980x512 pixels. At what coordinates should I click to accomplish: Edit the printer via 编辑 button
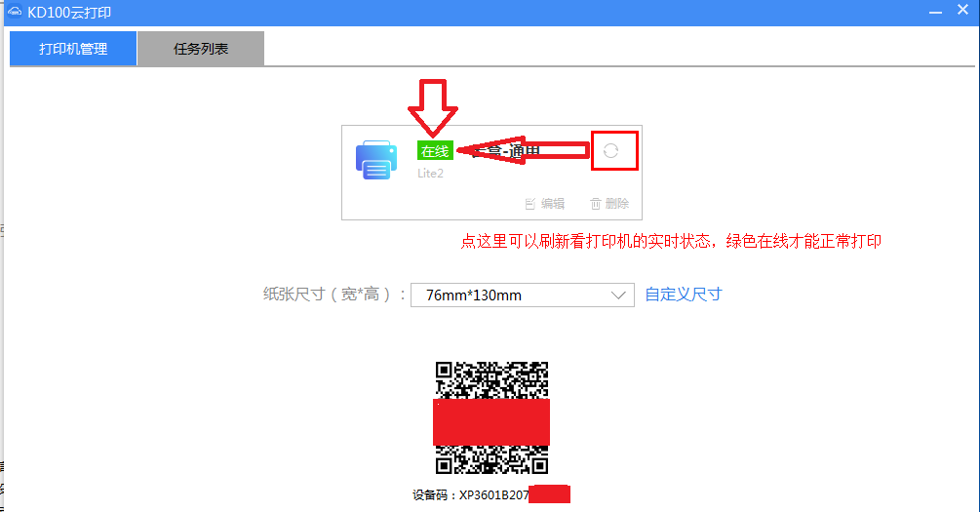pyautogui.click(x=545, y=204)
